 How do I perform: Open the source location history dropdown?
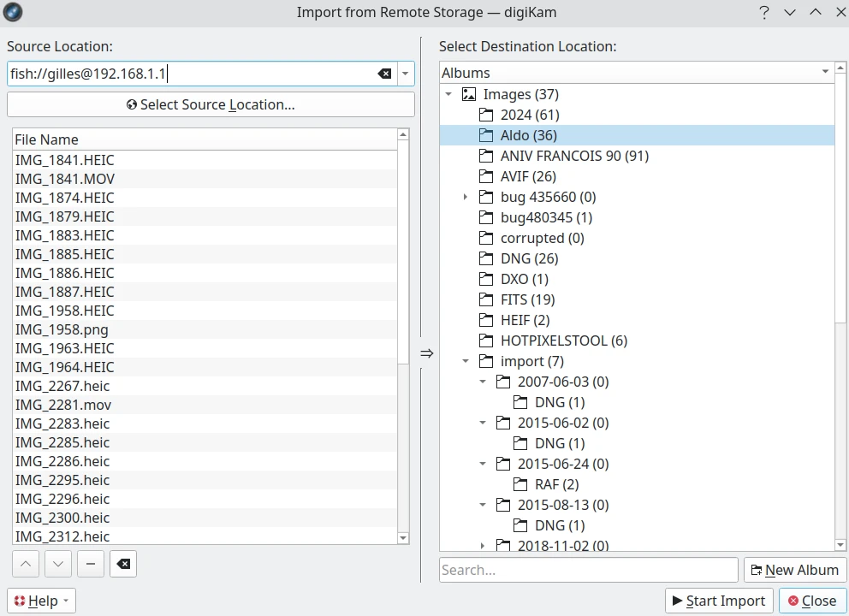click(x=406, y=74)
